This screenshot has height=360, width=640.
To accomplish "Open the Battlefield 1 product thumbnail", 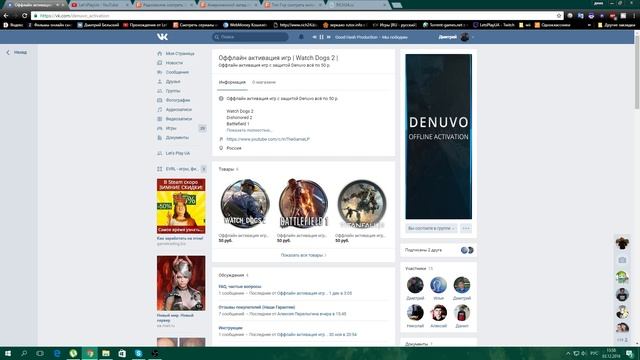I will 303,203.
